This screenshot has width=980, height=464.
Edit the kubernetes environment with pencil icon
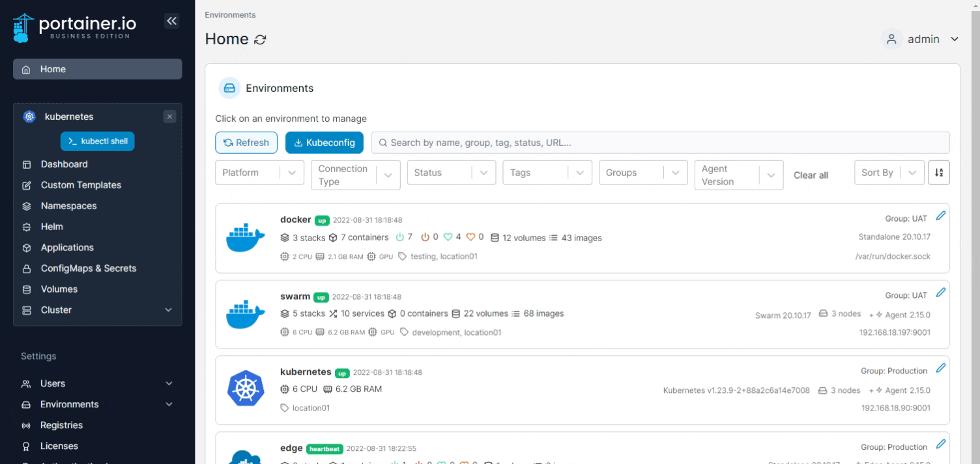940,368
